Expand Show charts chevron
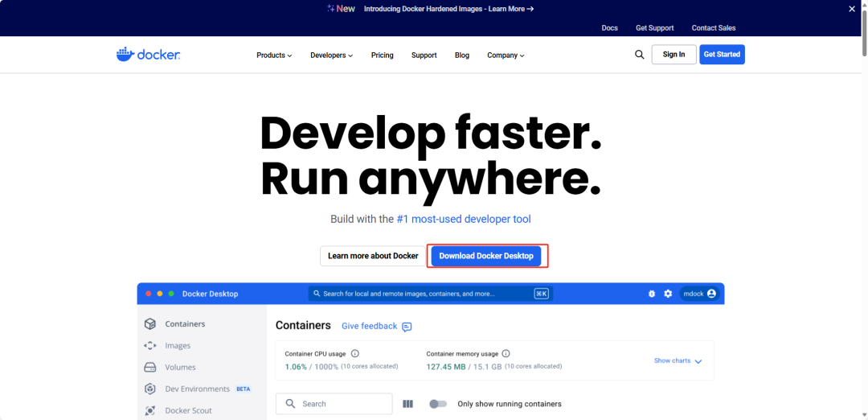868x420 pixels. [698, 361]
